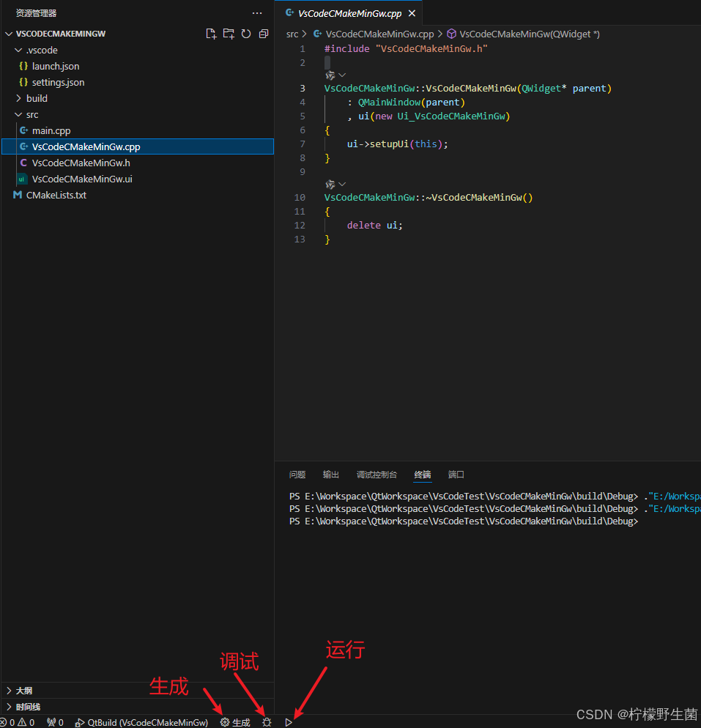
Task: Refresh the explorer file tree
Action: coord(246,34)
